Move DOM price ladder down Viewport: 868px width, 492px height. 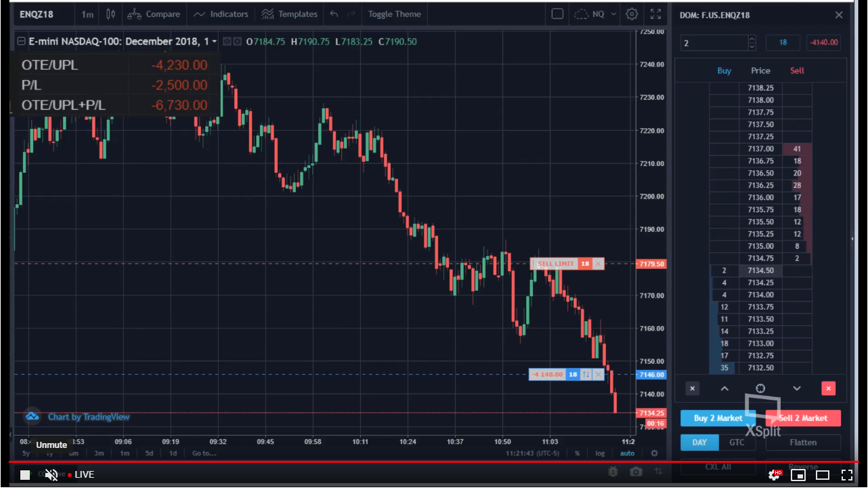(x=797, y=388)
